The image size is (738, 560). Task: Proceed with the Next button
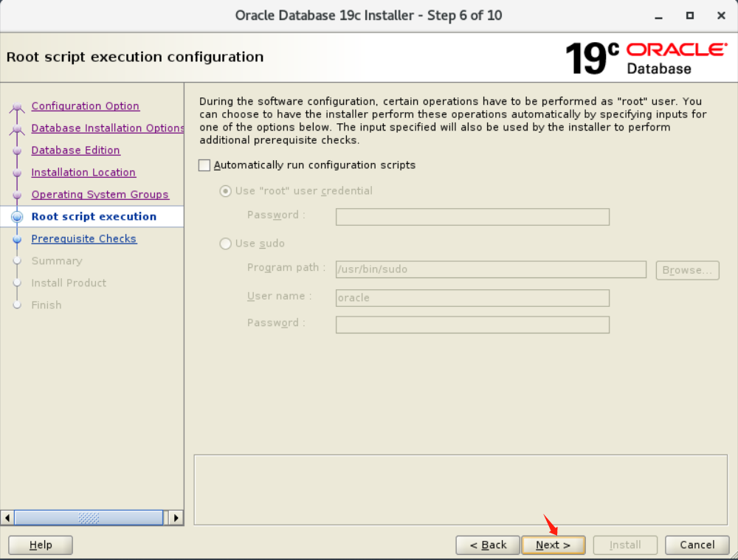coord(553,545)
